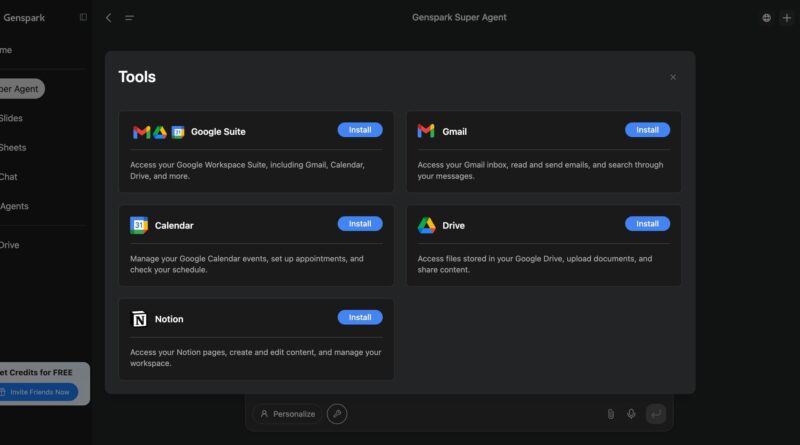
Task: Install the Calendar tool
Action: (360, 224)
